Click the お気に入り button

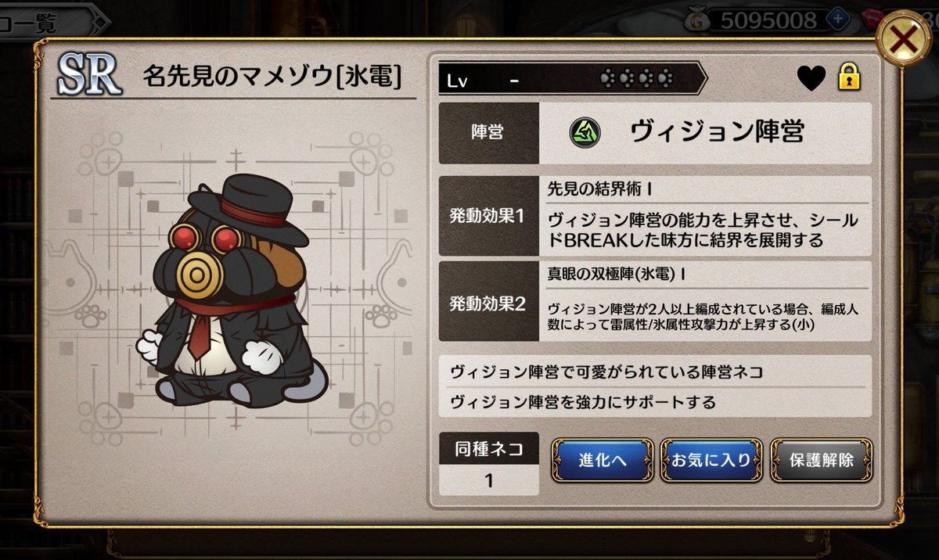coord(711,460)
